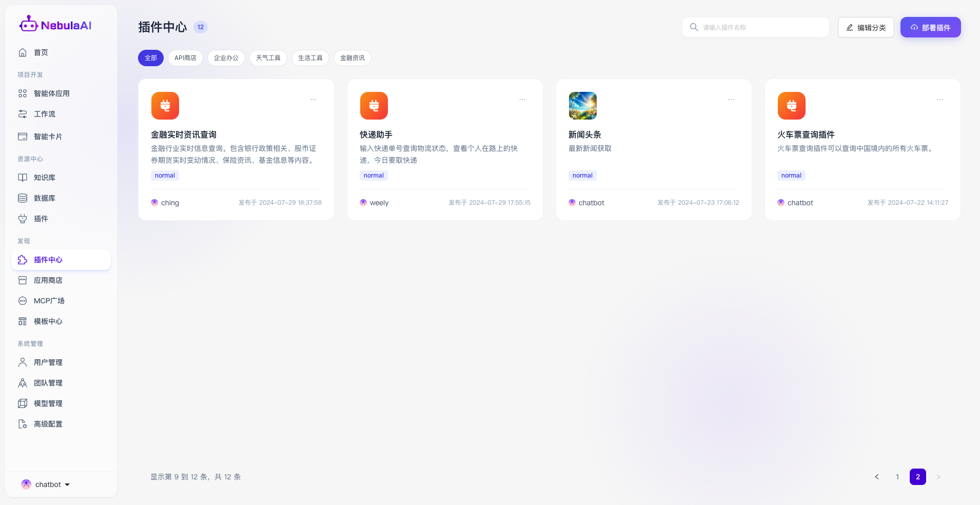Go to previous page with left arrow
The height and width of the screenshot is (505, 980).
click(877, 477)
